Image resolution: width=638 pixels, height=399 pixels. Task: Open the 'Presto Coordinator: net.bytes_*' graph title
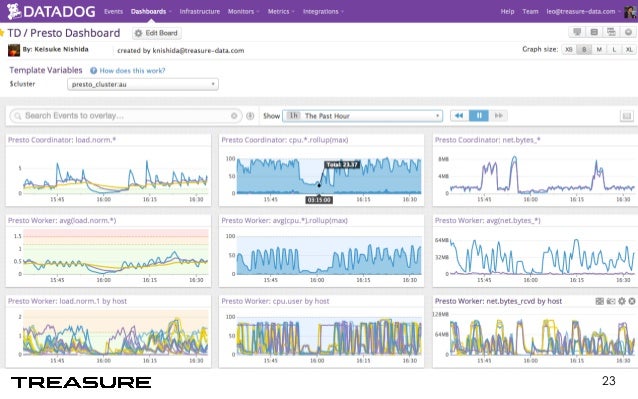[487, 140]
